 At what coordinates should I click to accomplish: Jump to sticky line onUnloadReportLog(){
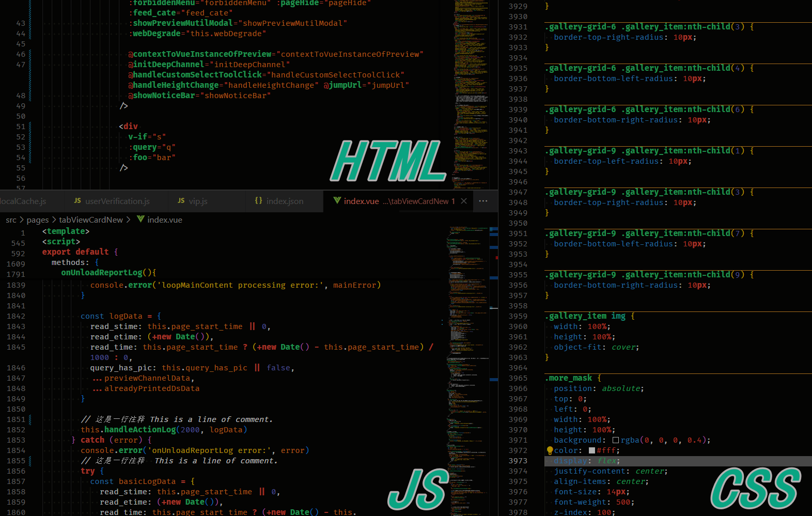[108, 273]
